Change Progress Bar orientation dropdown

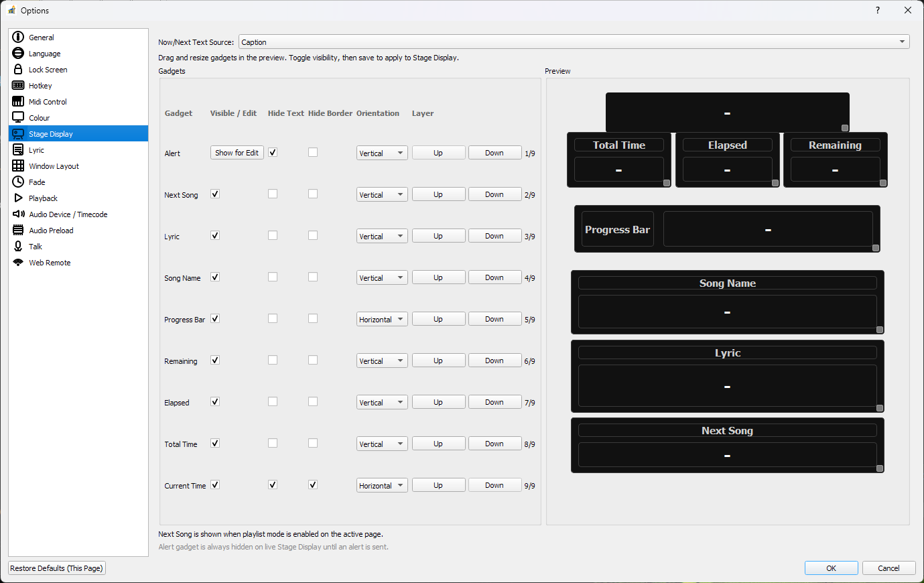click(381, 318)
